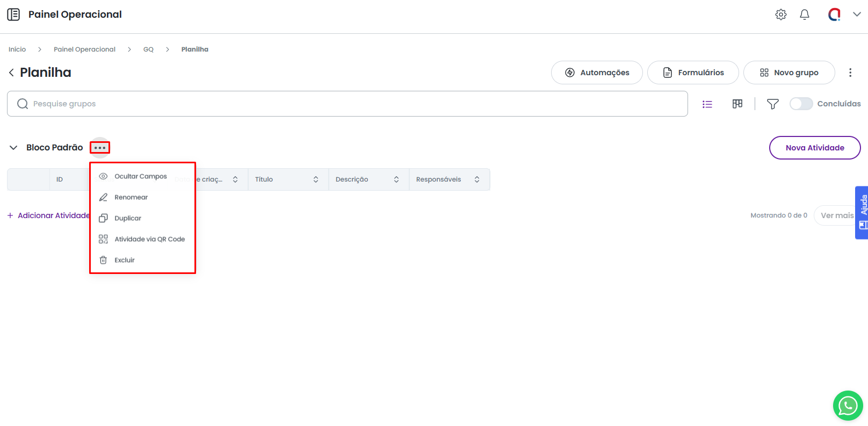
Task: Sort by the Título column
Action: coord(316,179)
